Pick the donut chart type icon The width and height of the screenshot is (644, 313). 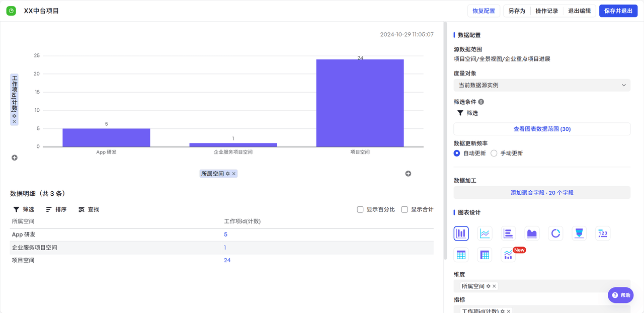coord(555,233)
